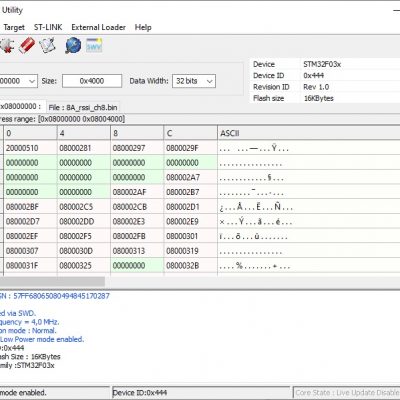Image resolution: width=400 pixels, height=400 pixels.
Task: Open the Help menu
Action: (x=143, y=27)
